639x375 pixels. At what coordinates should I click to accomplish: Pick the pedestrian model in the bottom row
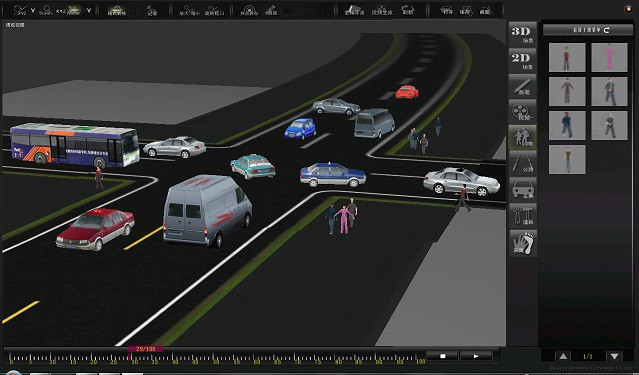coord(567,159)
